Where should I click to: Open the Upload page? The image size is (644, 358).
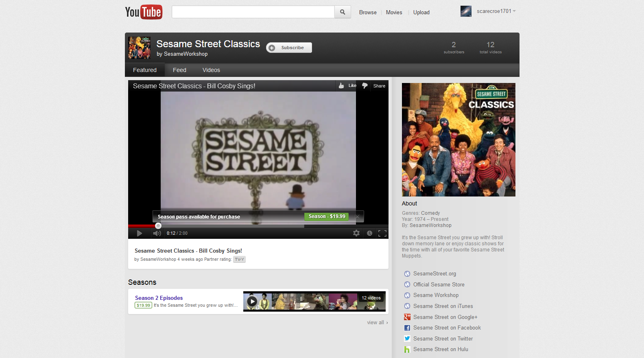point(421,13)
